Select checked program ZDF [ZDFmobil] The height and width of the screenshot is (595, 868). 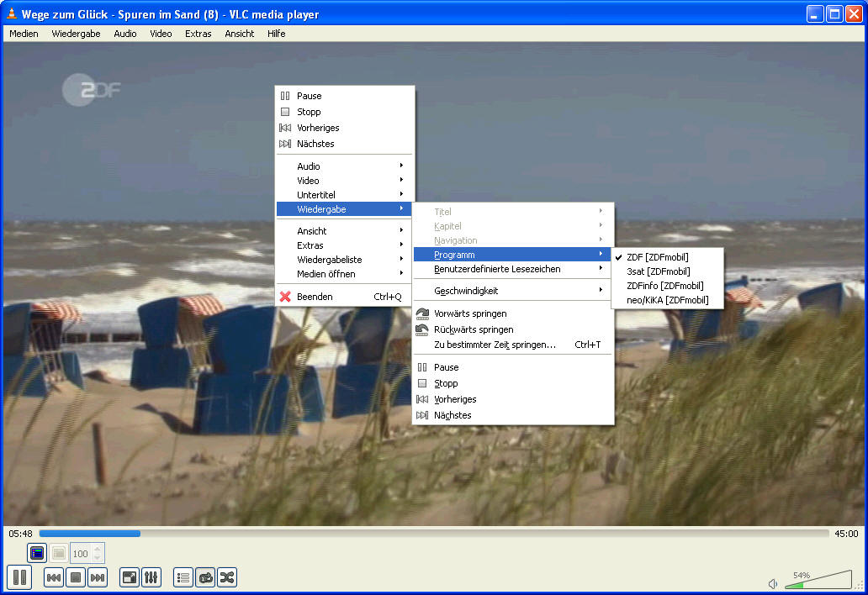point(667,257)
